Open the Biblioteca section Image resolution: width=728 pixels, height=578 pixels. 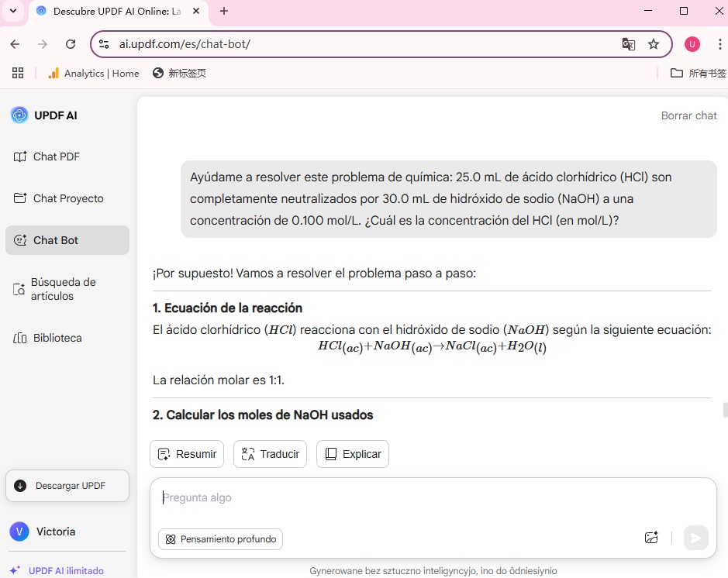tap(67, 338)
